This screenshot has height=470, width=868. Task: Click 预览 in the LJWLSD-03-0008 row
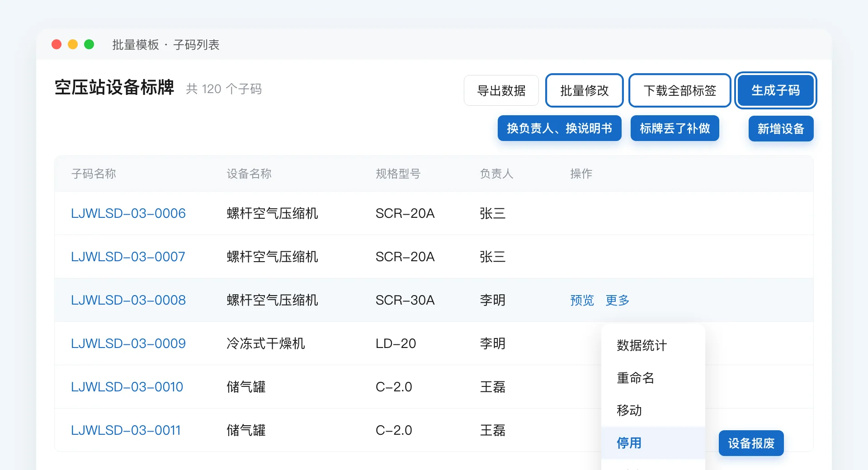click(582, 300)
